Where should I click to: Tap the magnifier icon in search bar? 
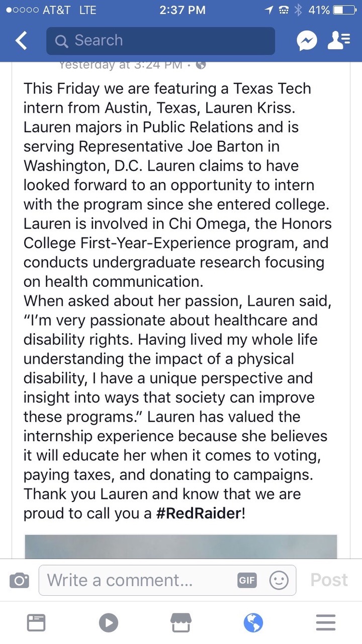click(61, 41)
